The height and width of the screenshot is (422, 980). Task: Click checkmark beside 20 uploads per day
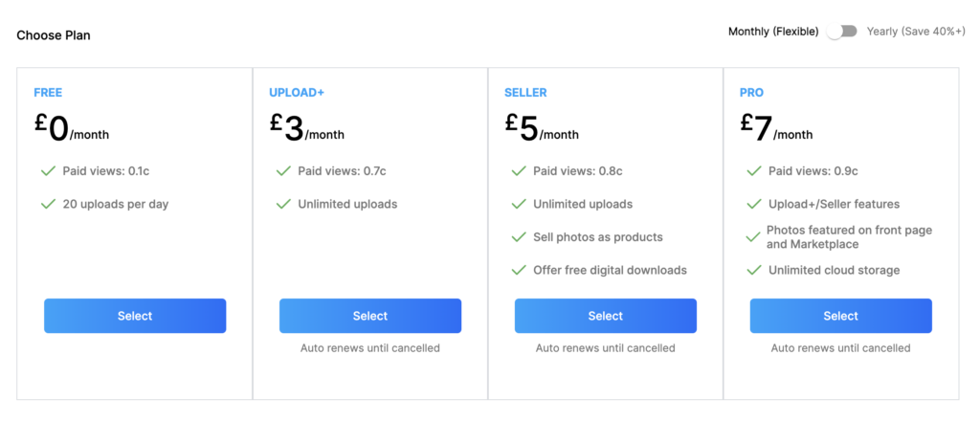click(x=48, y=204)
